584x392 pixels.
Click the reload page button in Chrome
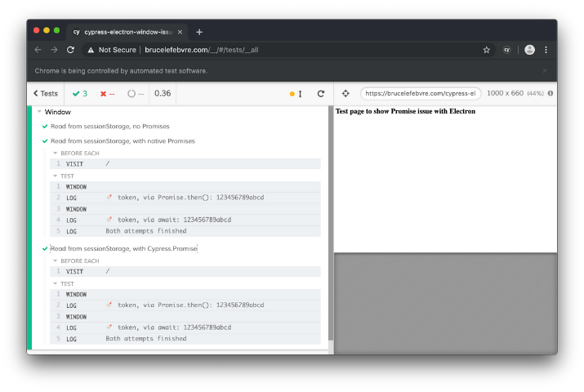[70, 50]
